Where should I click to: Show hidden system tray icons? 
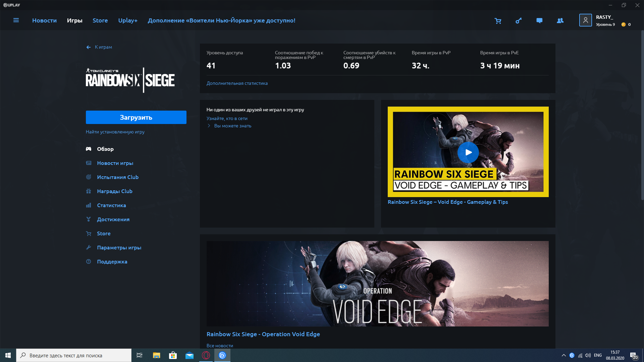[x=563, y=355]
